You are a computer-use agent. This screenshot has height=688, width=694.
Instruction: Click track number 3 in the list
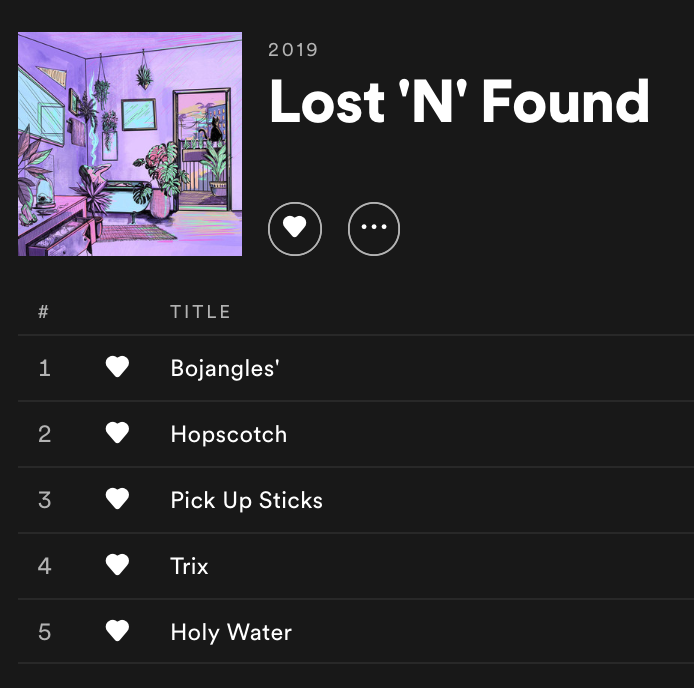coord(44,500)
